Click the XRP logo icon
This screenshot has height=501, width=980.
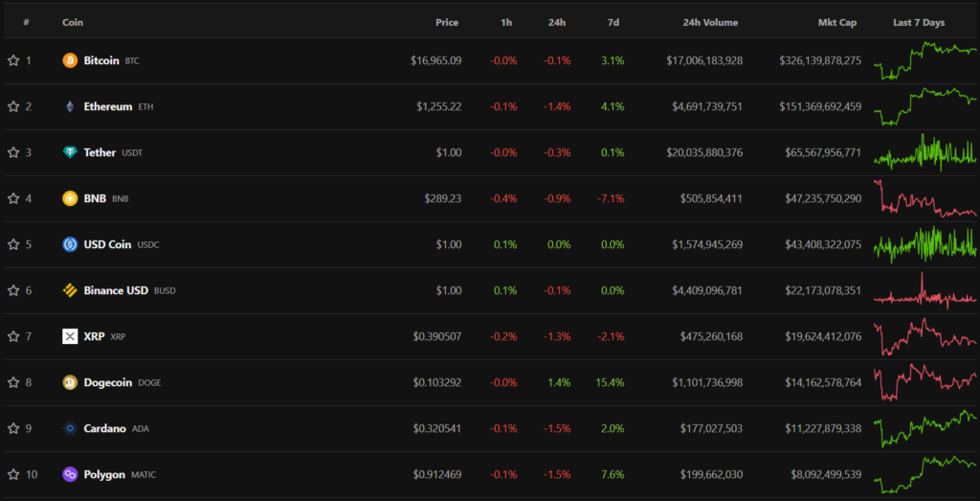tap(70, 336)
